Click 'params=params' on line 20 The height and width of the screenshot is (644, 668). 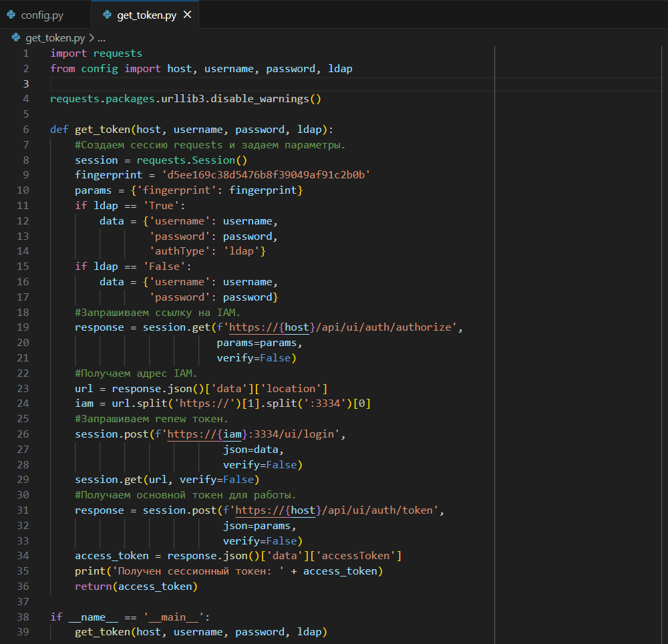(x=257, y=343)
